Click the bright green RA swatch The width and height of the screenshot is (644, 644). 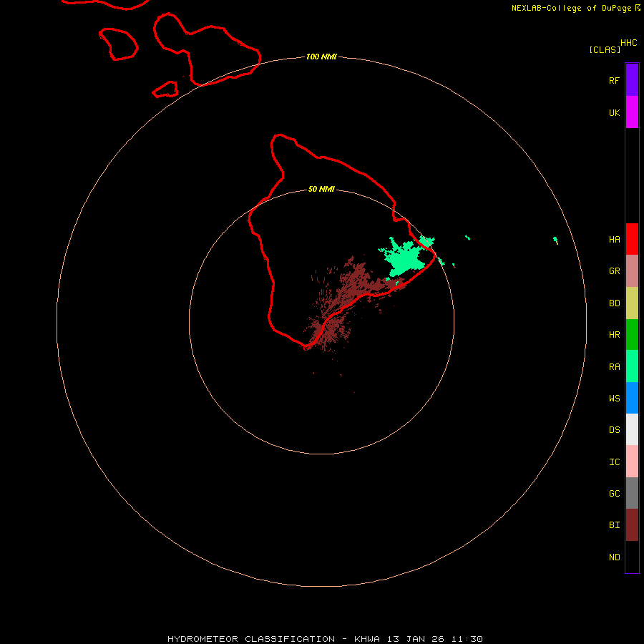pos(632,366)
